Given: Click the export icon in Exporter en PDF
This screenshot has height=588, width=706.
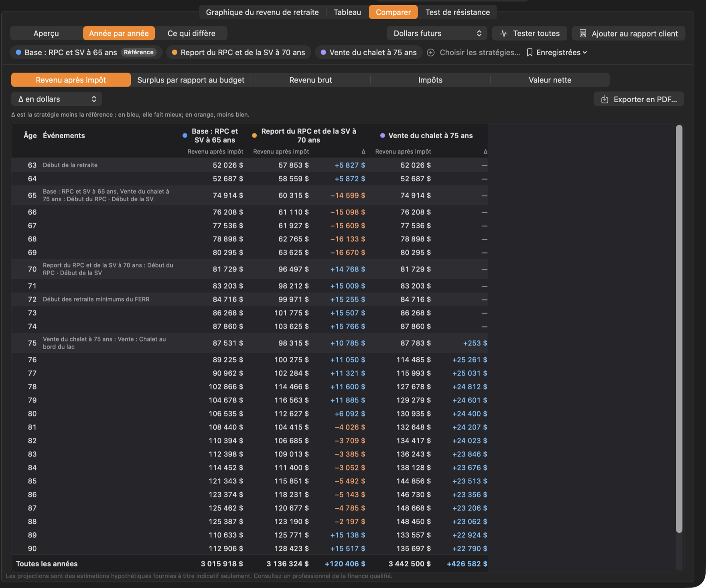Looking at the screenshot, I should [605, 99].
